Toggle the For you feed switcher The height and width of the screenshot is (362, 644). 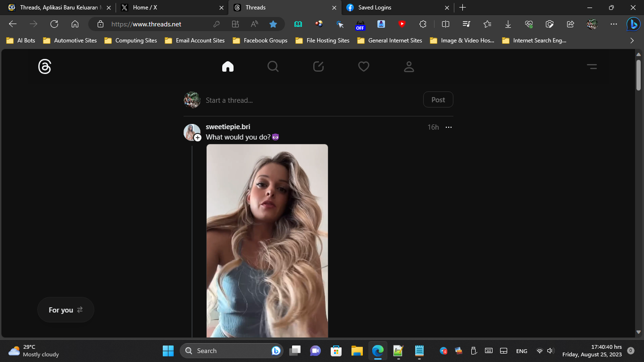coord(66,310)
